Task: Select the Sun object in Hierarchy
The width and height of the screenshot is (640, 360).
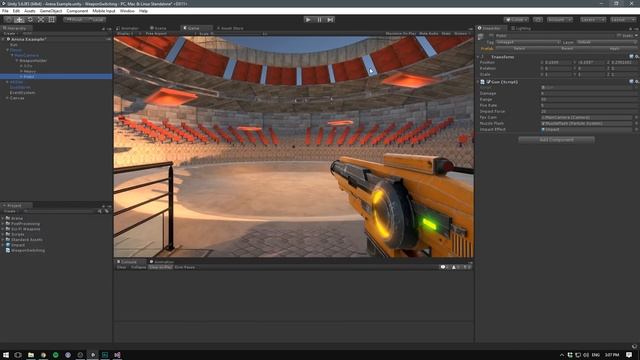Action: (14, 44)
